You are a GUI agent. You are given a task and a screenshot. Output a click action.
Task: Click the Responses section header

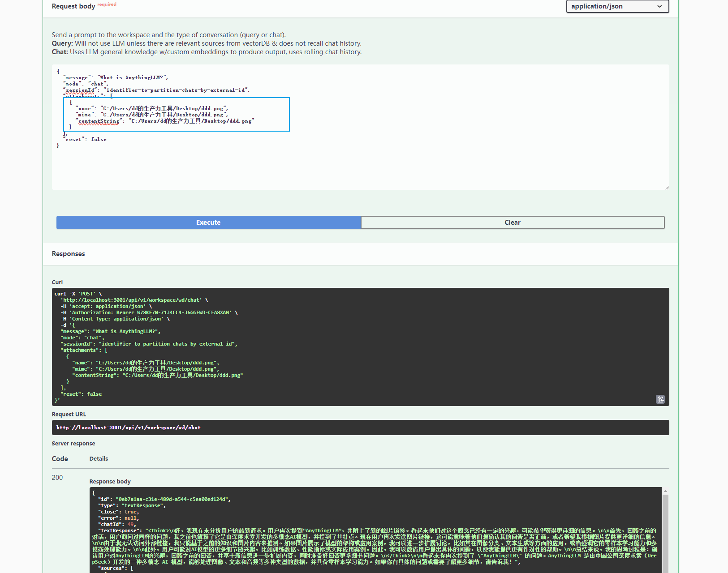point(68,253)
